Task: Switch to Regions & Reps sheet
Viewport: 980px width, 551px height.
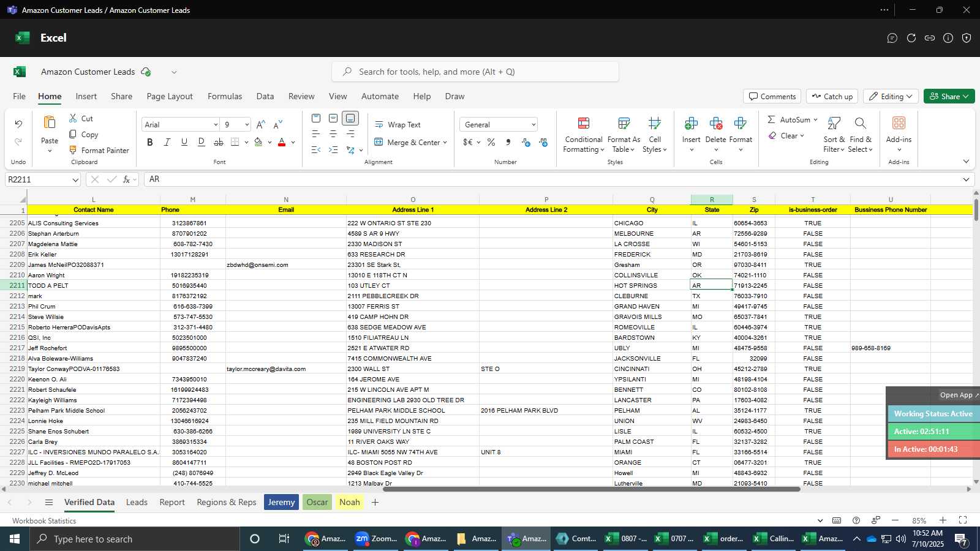Action: (x=227, y=502)
